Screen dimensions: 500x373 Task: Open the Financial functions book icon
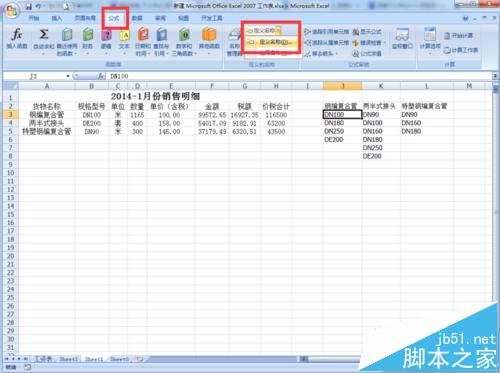pos(88,35)
